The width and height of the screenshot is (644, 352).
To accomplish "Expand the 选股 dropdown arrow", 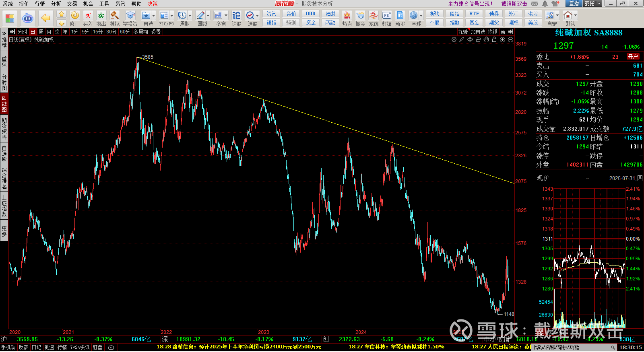I will coord(258,16).
